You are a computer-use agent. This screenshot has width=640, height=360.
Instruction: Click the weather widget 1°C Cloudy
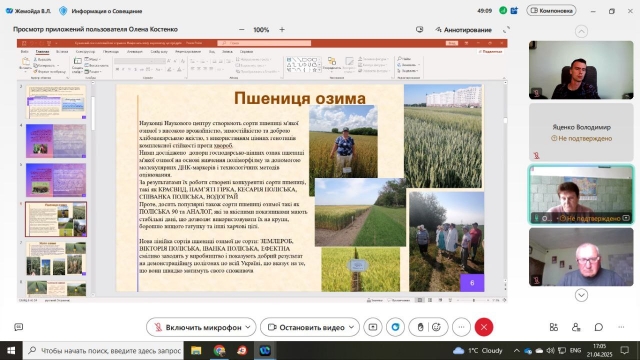click(478, 350)
